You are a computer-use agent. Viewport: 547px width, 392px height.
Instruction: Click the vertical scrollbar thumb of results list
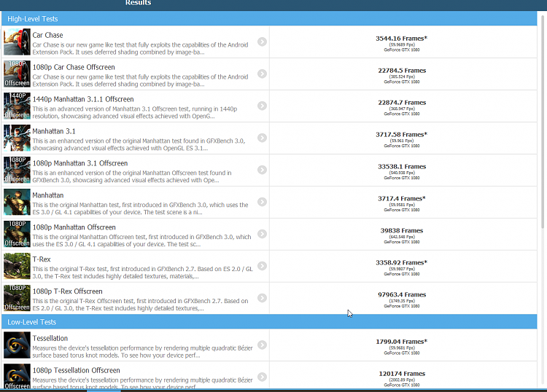pos(543,122)
